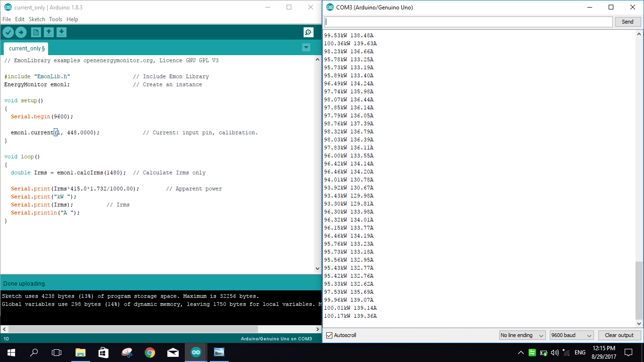The image size is (644, 362).
Task: Click line with Serial.begin(9600)
Action: [x=42, y=116]
